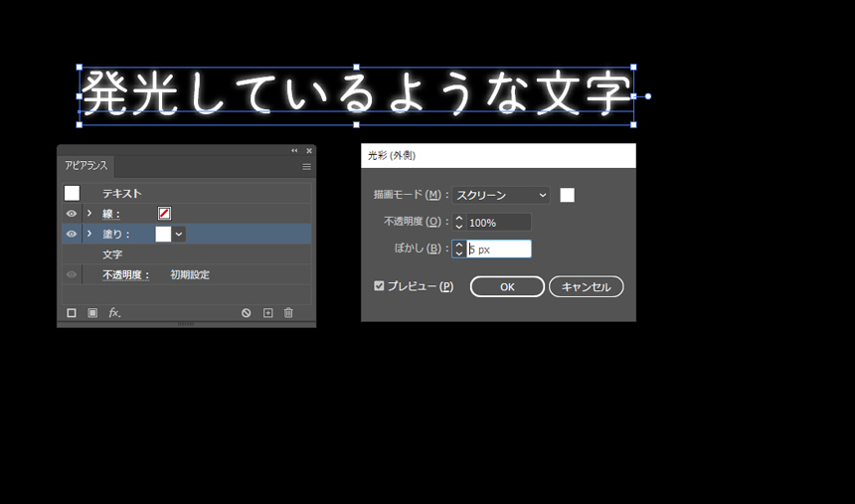Collapse Appearance panel with double-arrow icon
Screen dimensions: 855x504
pos(294,150)
